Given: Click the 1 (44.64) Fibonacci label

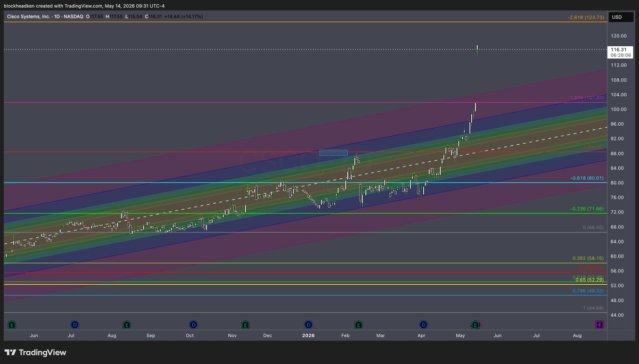Looking at the screenshot, I should tap(592, 308).
